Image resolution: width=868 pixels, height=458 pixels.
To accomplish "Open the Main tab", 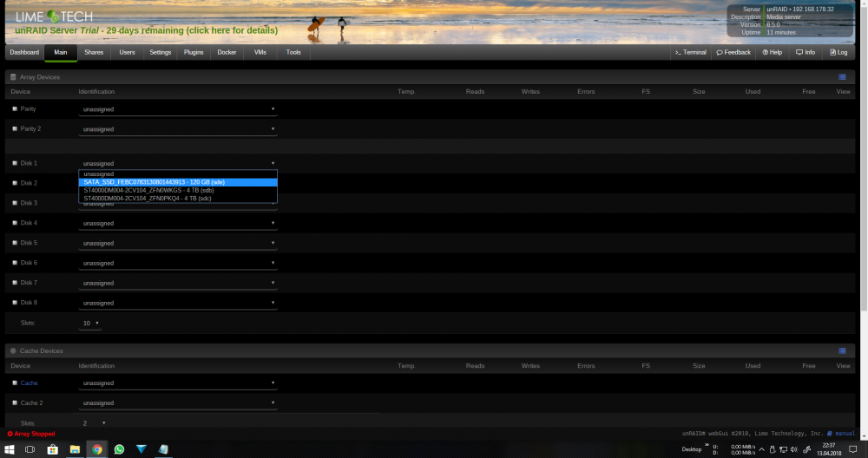I will pos(61,53).
